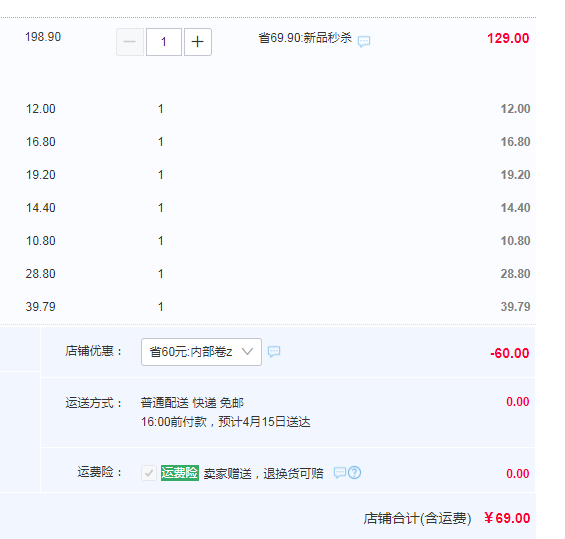565x539 pixels.
Task: Click subtotal 14.40 in right column
Action: click(515, 208)
